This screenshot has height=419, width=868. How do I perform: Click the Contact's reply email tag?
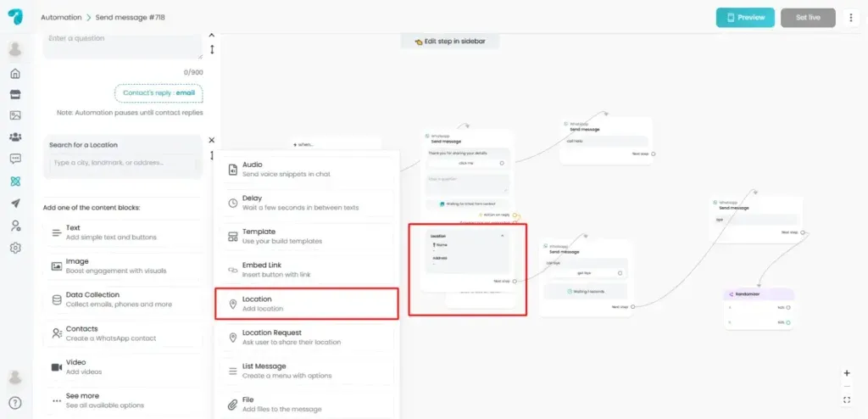[159, 93]
